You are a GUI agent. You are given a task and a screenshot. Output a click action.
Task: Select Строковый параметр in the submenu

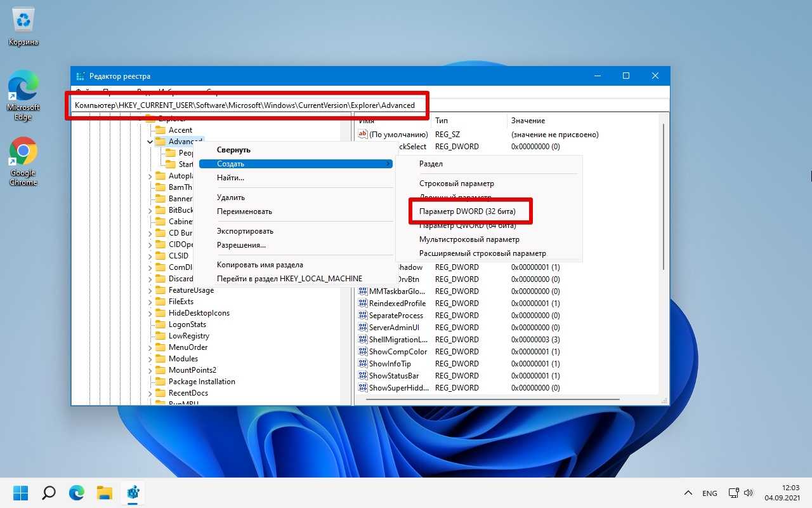[x=489, y=184]
